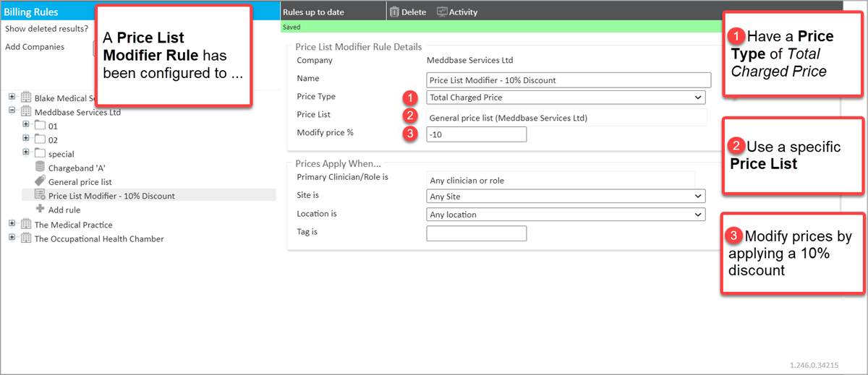Select the Chargeband 'A' database icon

click(40, 168)
